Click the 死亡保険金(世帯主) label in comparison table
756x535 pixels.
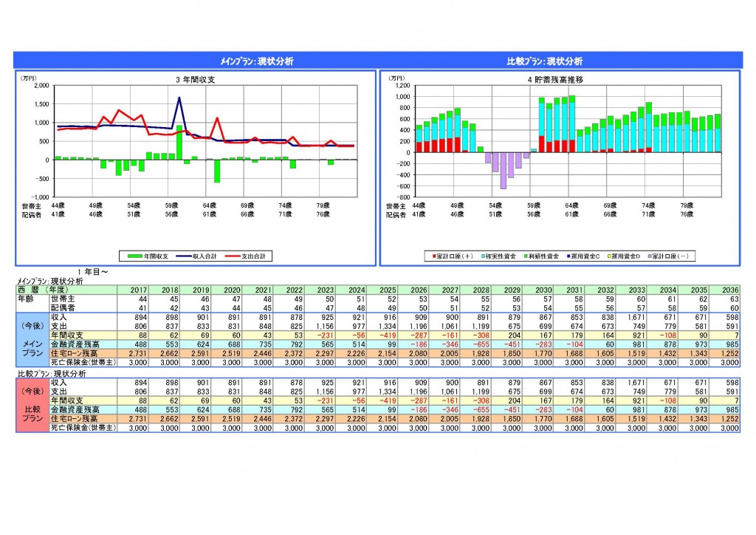(80, 428)
